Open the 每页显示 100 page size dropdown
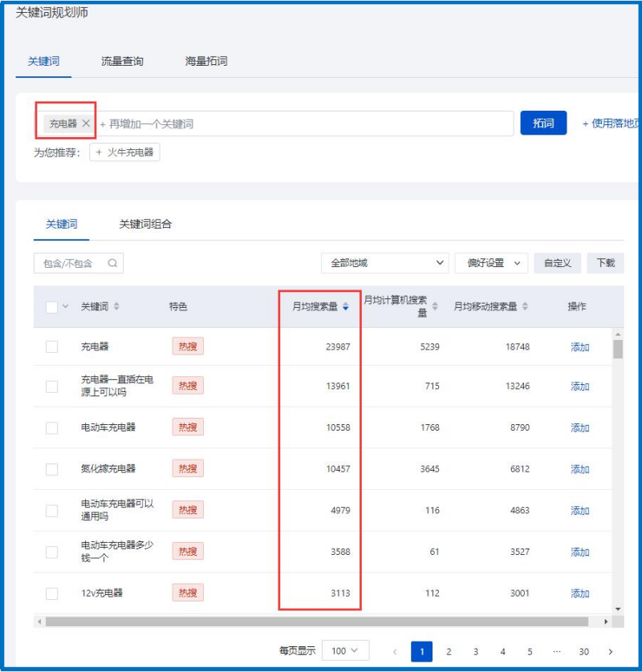Viewport: 642px width, 672px height. click(x=345, y=651)
